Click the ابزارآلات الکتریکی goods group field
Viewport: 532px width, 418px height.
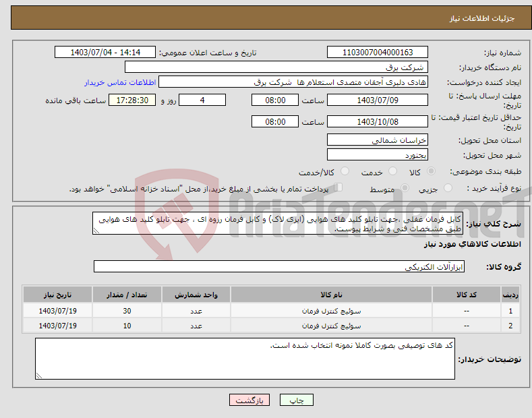pos(279,267)
